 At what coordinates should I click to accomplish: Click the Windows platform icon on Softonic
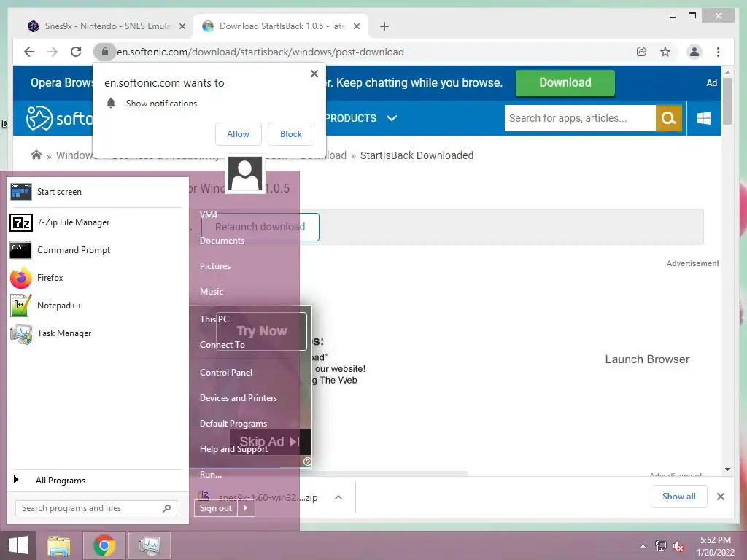click(x=704, y=118)
